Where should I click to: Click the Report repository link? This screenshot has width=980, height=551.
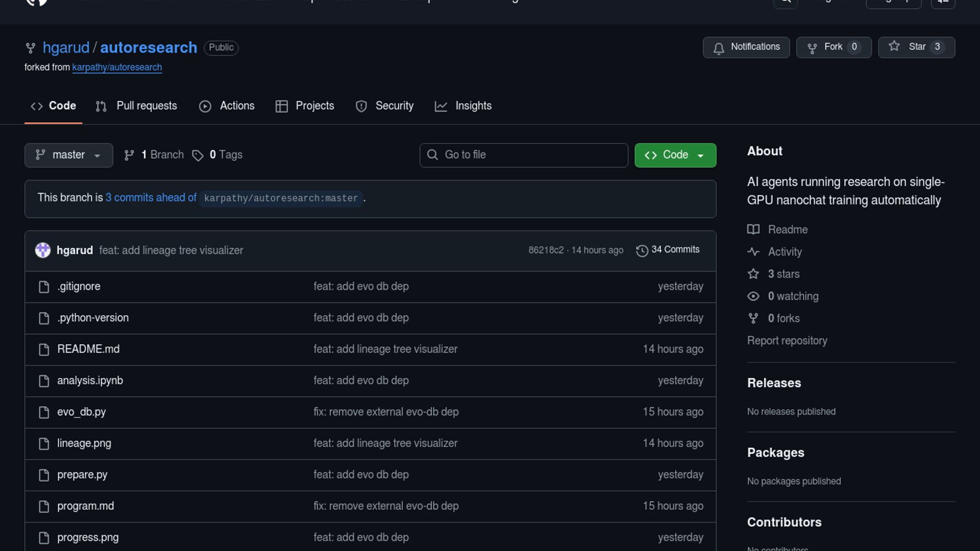pyautogui.click(x=787, y=341)
